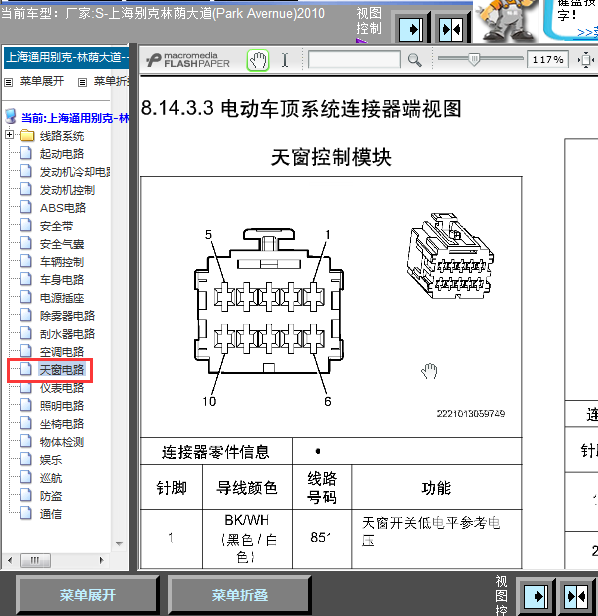Open 刮水器电路 tree item
Screen dimensions: 598x616
(67, 334)
